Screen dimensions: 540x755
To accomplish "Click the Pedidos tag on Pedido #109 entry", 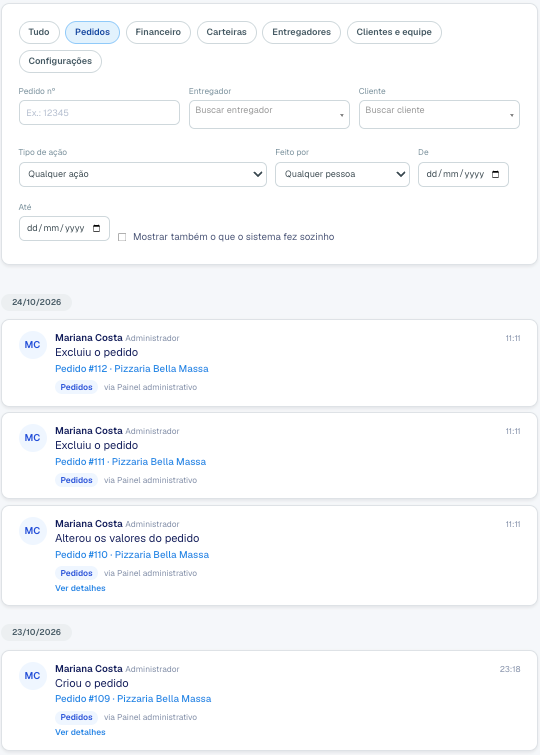I will click(x=77, y=717).
